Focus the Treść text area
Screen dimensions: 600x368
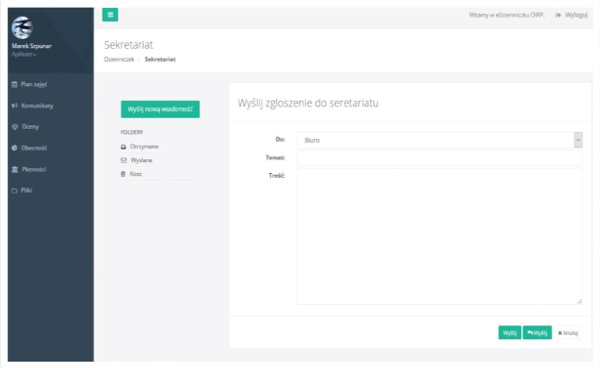440,236
